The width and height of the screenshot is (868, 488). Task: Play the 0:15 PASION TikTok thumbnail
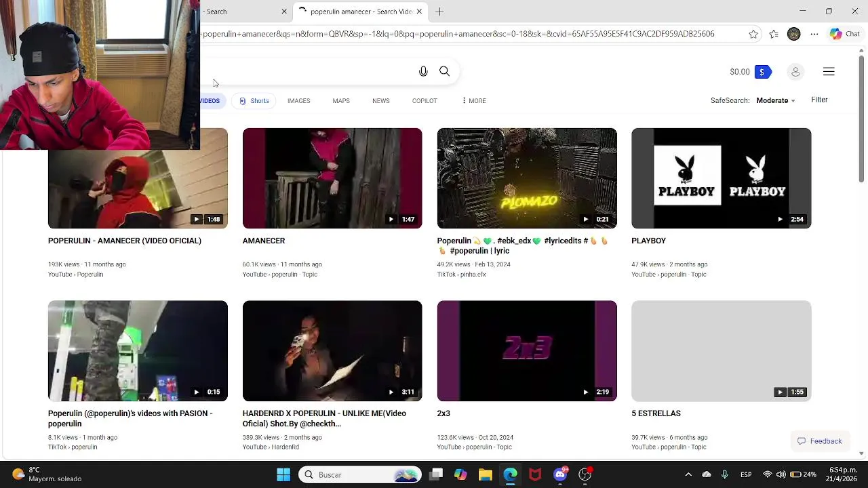[x=138, y=351]
